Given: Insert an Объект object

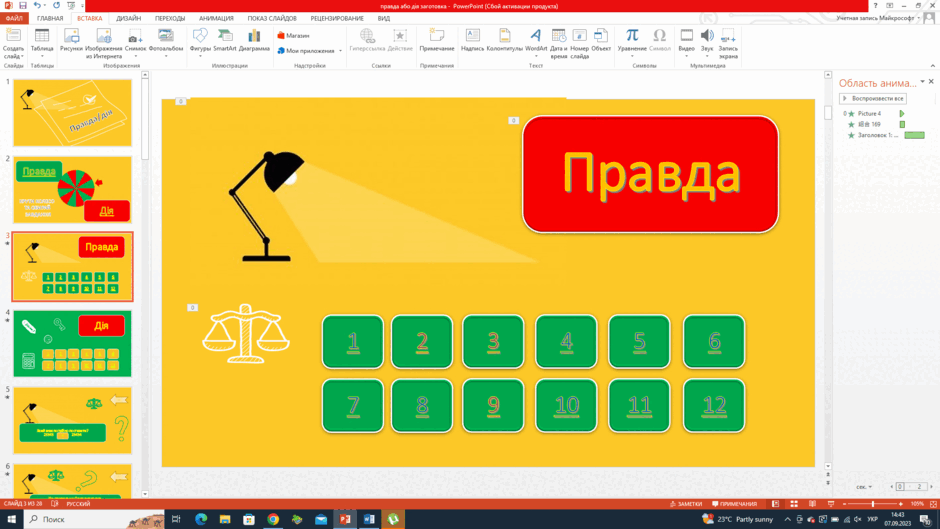Looking at the screenshot, I should click(601, 40).
